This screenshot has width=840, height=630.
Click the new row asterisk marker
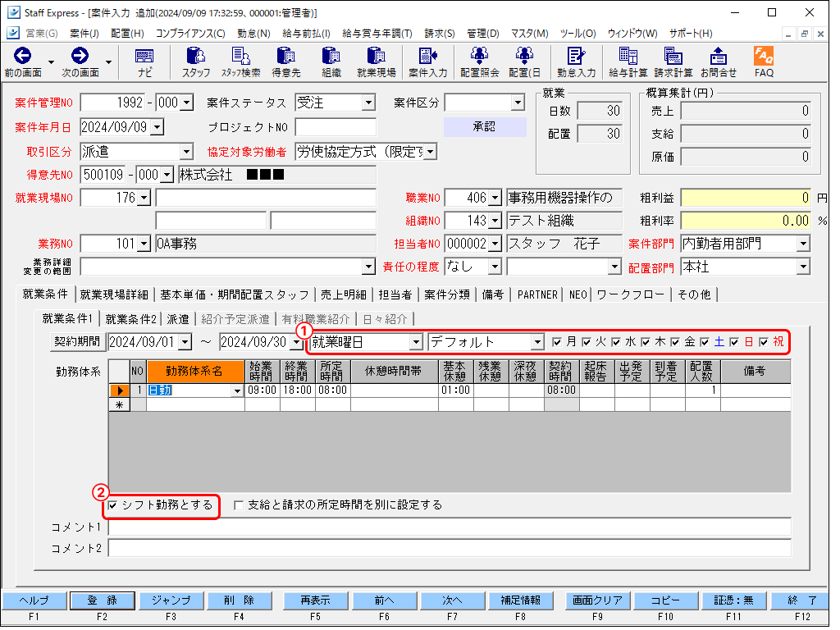120,404
